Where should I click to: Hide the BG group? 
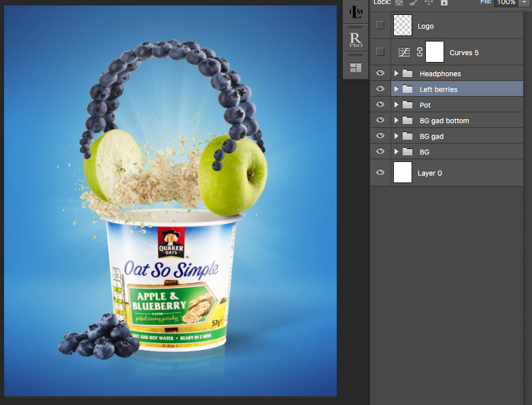pos(380,151)
